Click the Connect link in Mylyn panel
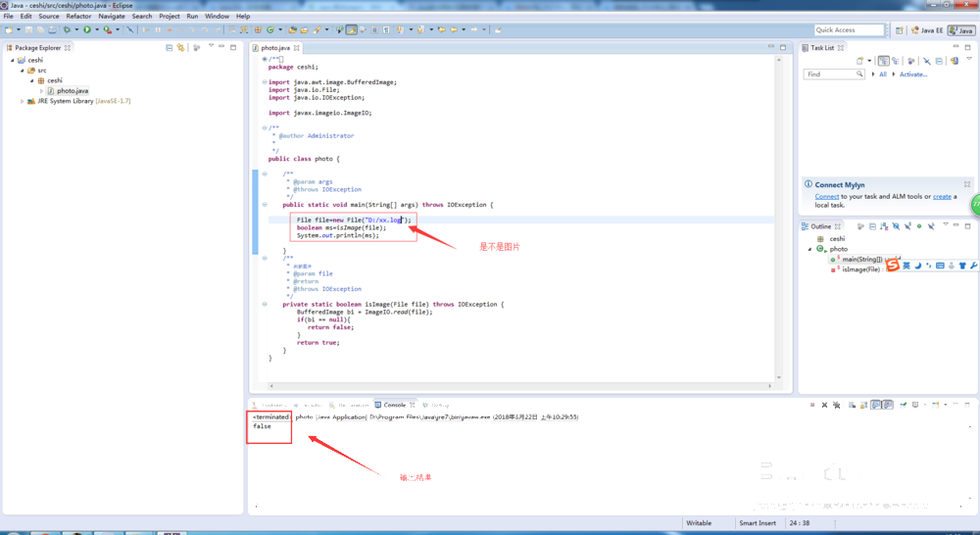The width and height of the screenshot is (980, 535). 826,196
